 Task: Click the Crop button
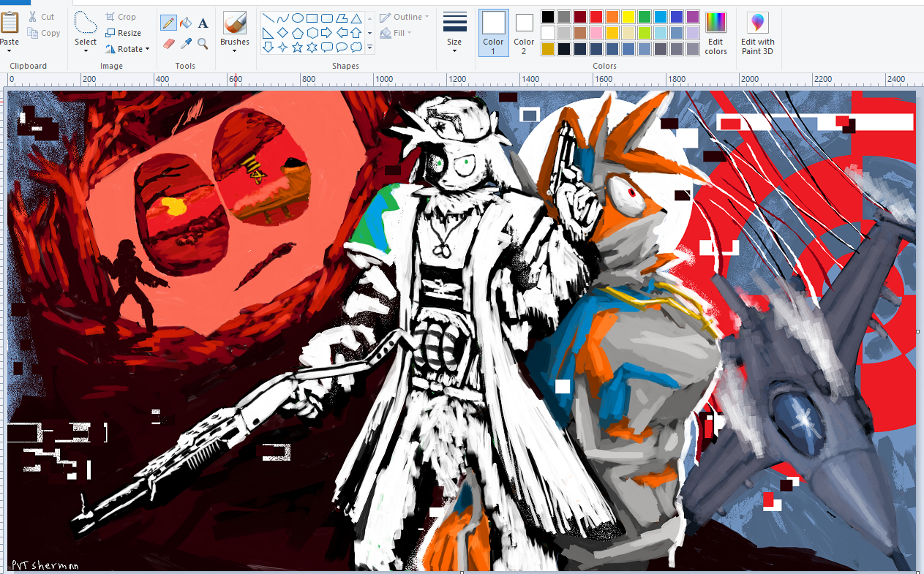click(121, 17)
